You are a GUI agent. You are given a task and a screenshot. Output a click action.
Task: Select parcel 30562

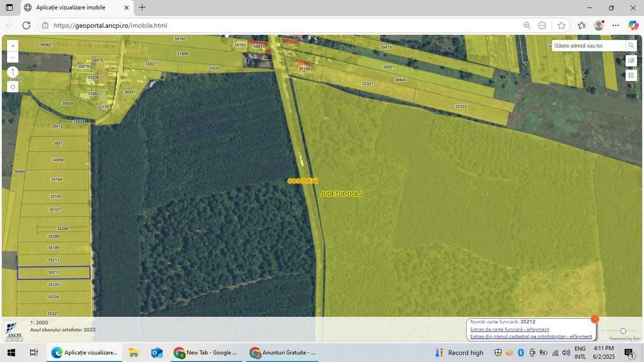[46, 45]
